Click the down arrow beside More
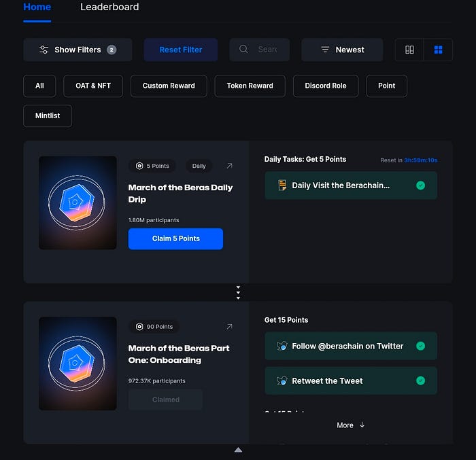 coord(362,425)
